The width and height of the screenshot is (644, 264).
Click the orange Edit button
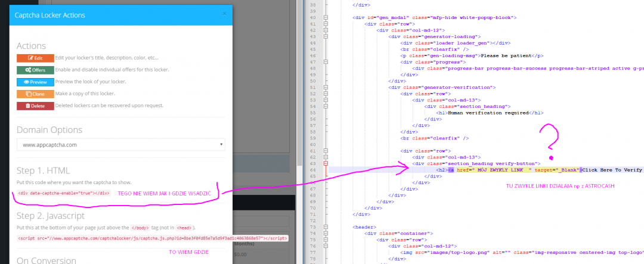coord(34,58)
